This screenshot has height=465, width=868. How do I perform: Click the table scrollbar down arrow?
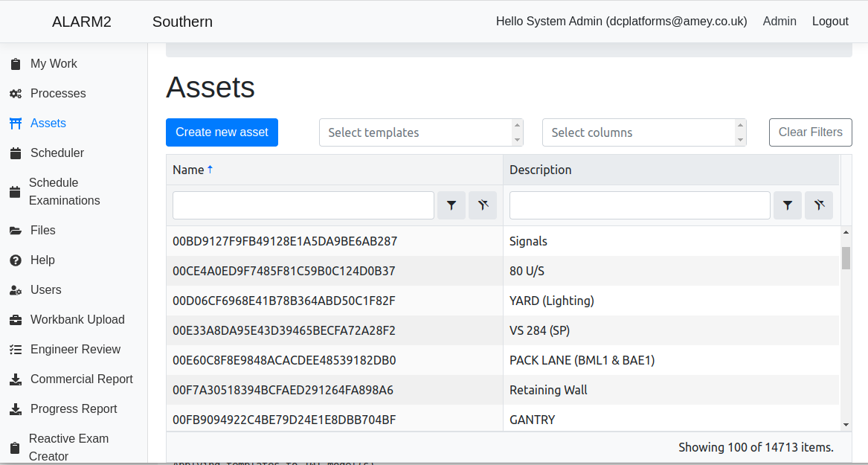(846, 425)
